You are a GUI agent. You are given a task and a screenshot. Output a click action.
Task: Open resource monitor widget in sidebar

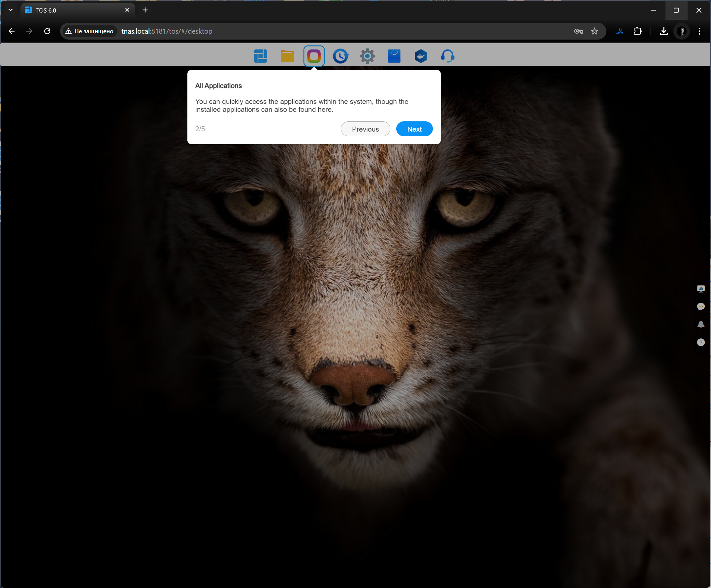(700, 289)
